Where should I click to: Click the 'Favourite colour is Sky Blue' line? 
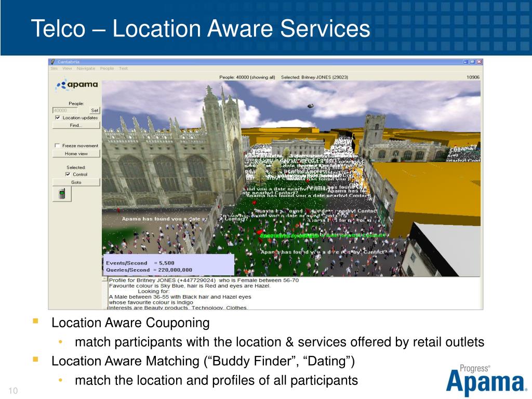(190, 286)
